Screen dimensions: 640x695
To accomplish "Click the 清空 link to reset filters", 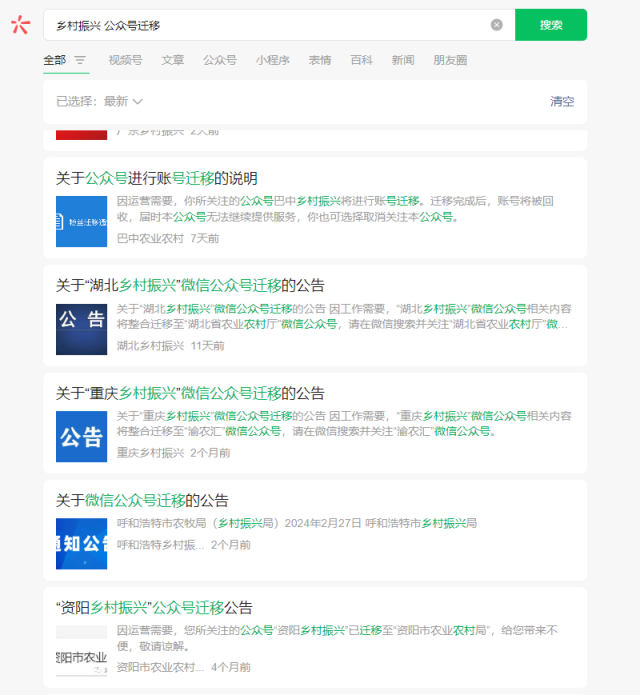I will (x=562, y=101).
